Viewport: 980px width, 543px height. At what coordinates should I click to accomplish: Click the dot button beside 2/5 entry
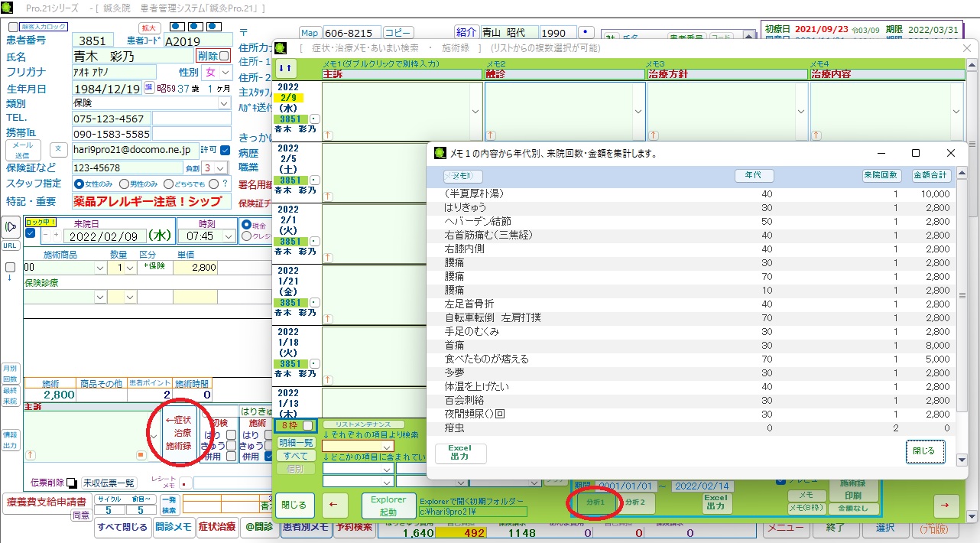pos(315,180)
